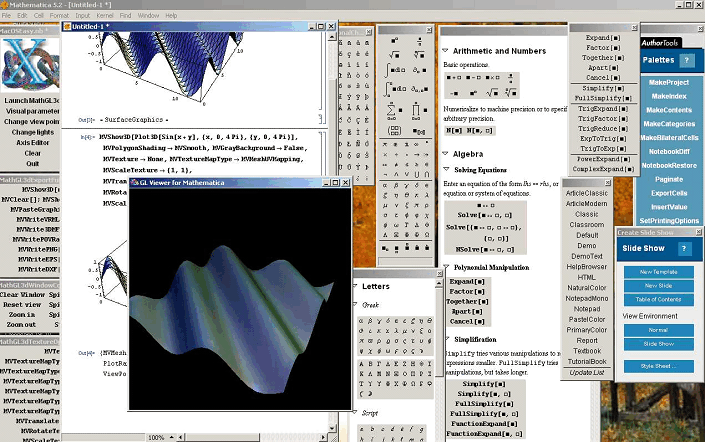Open the Cell menu

(39, 15)
